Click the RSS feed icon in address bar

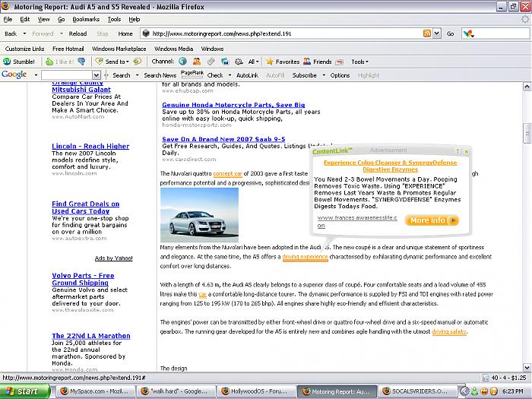[427, 33]
